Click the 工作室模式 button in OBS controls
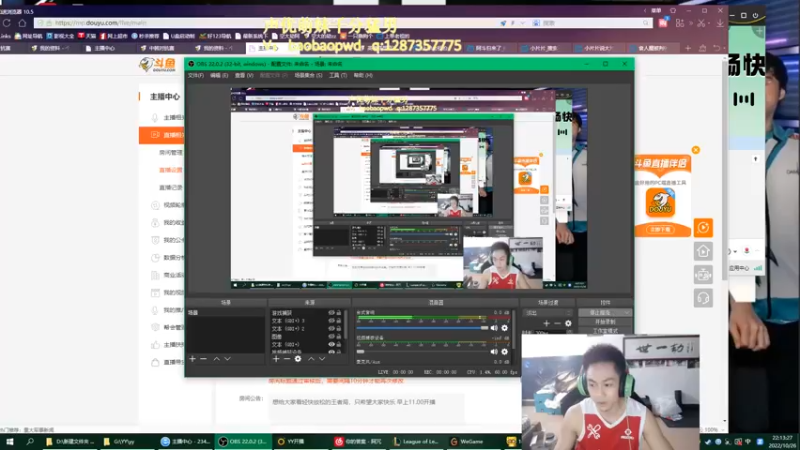 coord(605,331)
